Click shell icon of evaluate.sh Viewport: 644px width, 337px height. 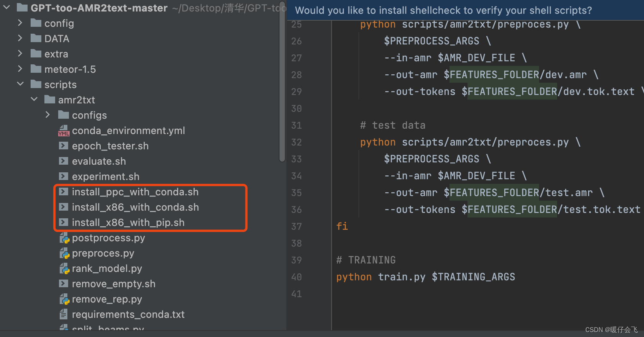point(64,161)
